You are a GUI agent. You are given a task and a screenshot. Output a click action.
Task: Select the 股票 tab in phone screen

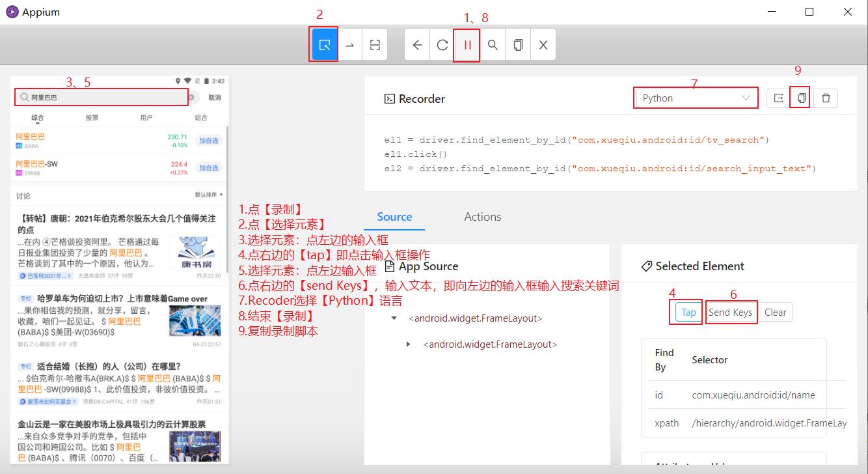92,118
